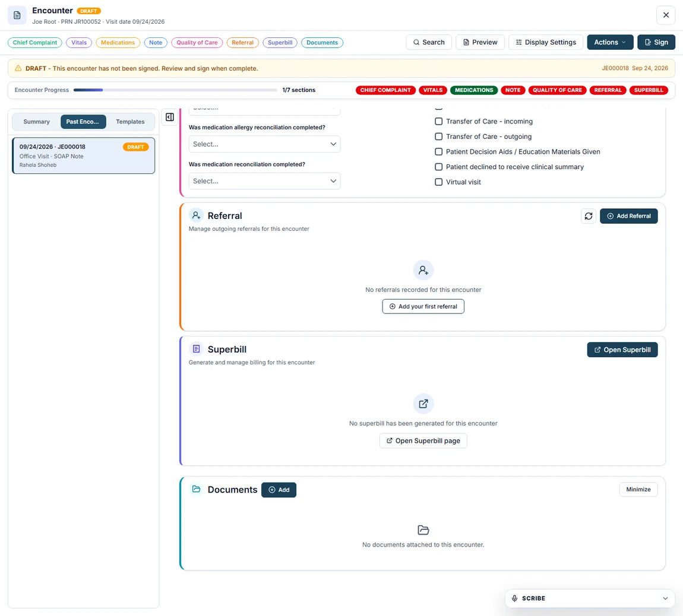The height and width of the screenshot is (616, 683).
Task: Jump to Vitals section chip
Action: pos(79,43)
